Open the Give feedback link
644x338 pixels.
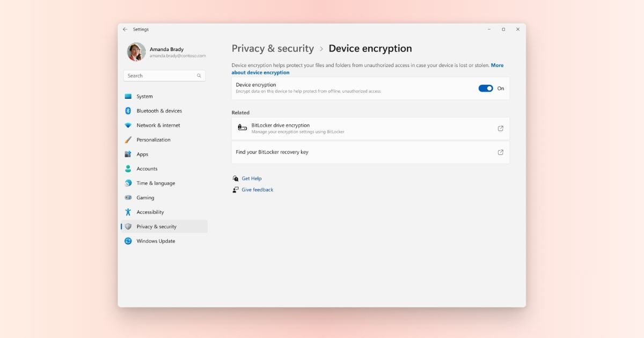coord(258,190)
